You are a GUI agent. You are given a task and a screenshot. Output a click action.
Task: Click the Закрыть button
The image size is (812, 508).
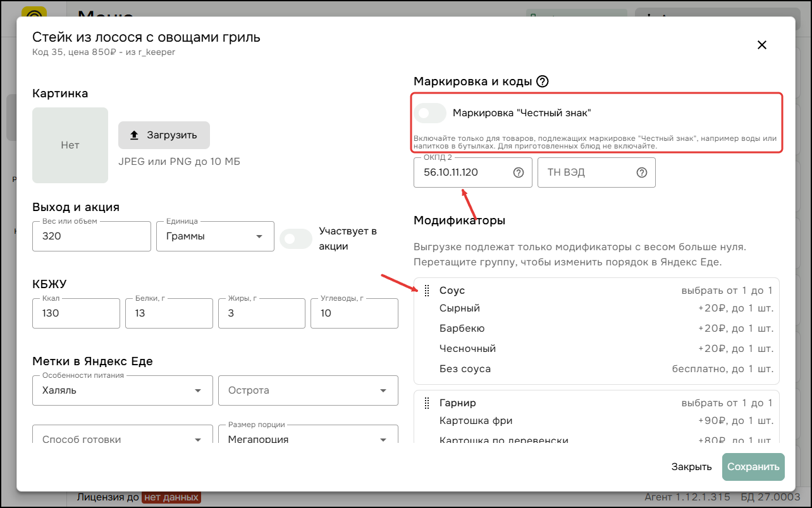point(692,467)
